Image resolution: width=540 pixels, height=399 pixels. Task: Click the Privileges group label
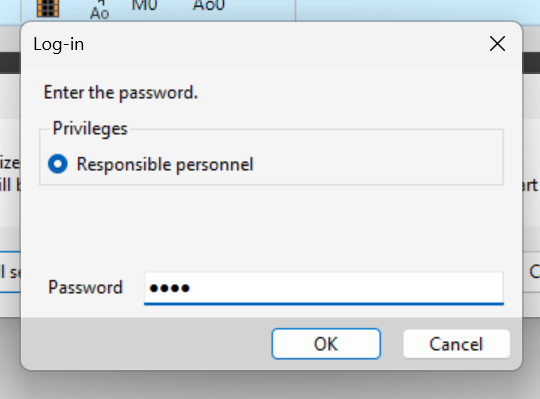[90, 129]
